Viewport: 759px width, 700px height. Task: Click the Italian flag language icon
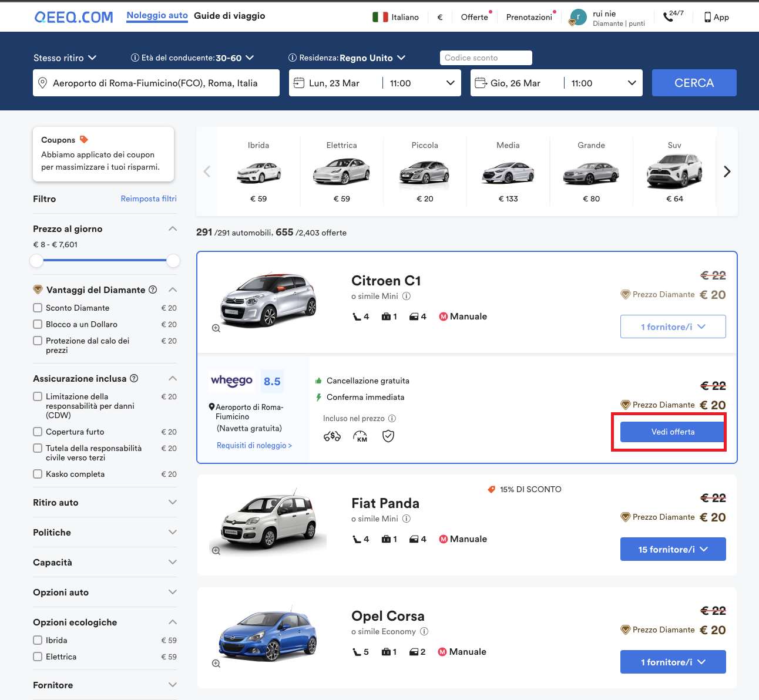pos(380,17)
